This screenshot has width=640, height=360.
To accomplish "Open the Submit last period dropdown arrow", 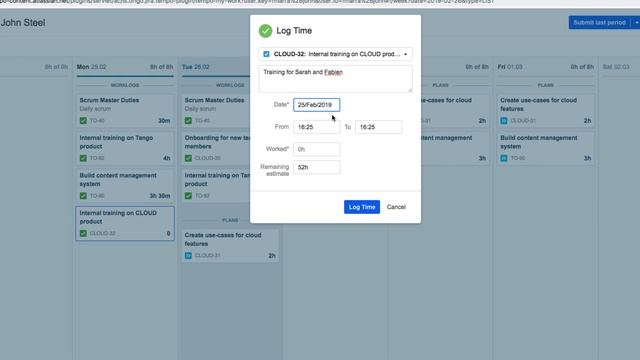I will pyautogui.click(x=636, y=22).
